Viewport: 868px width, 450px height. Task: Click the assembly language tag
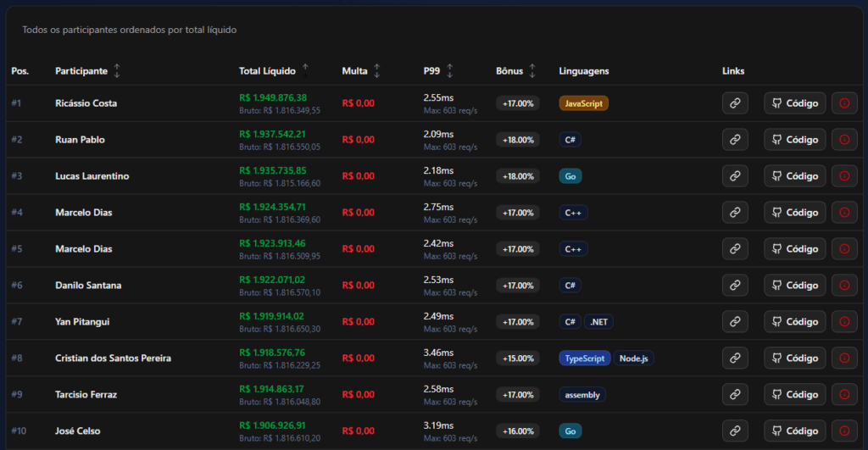click(581, 395)
